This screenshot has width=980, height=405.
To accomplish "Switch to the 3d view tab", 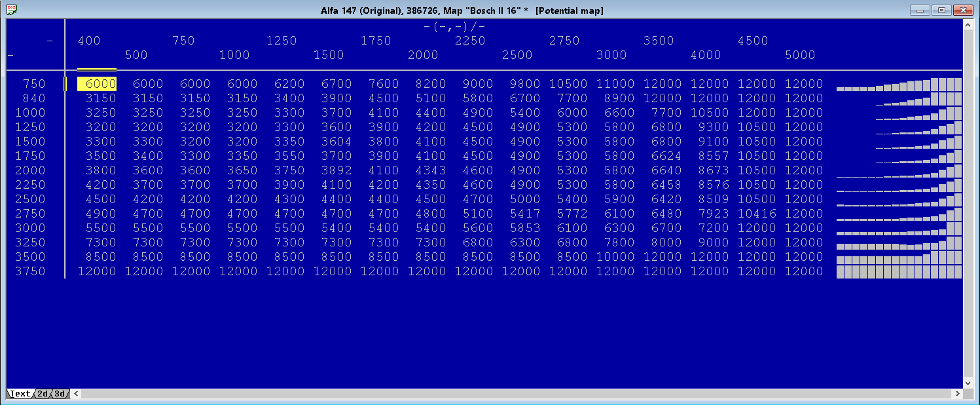I will [x=60, y=394].
